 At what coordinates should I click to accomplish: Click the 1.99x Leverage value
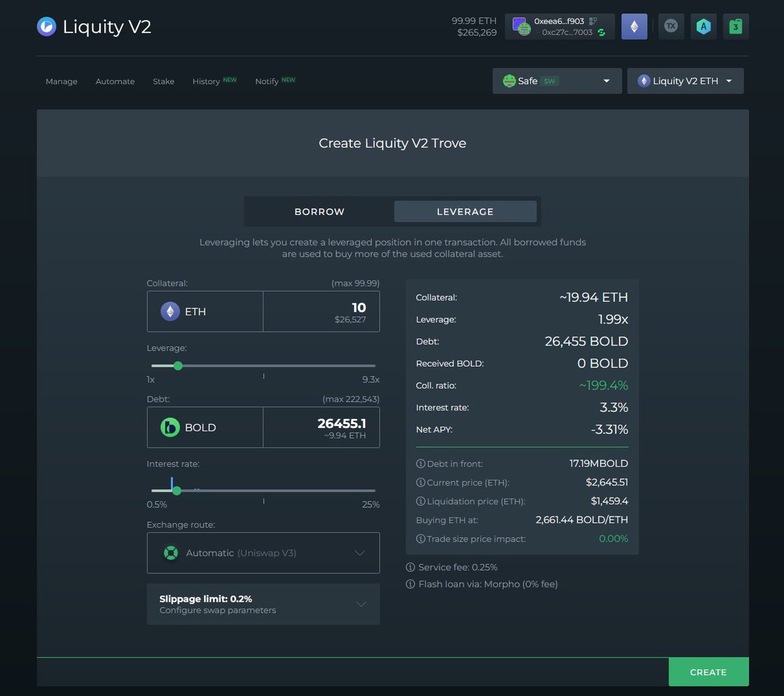(x=613, y=320)
